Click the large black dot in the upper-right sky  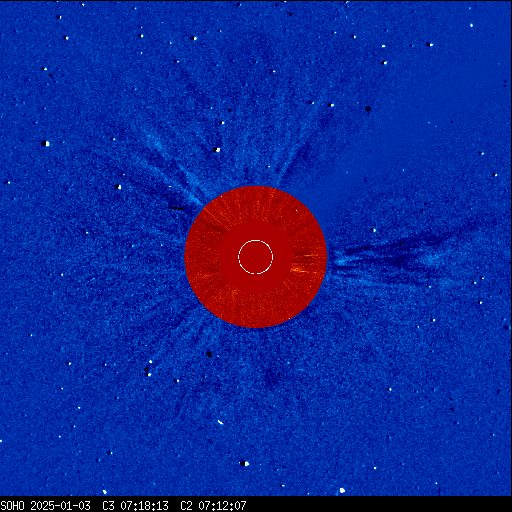click(368, 109)
